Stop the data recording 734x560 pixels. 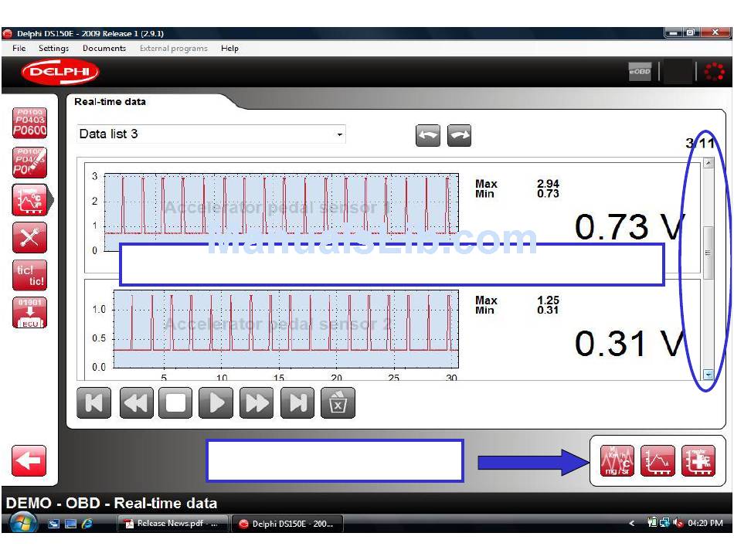[x=175, y=402]
